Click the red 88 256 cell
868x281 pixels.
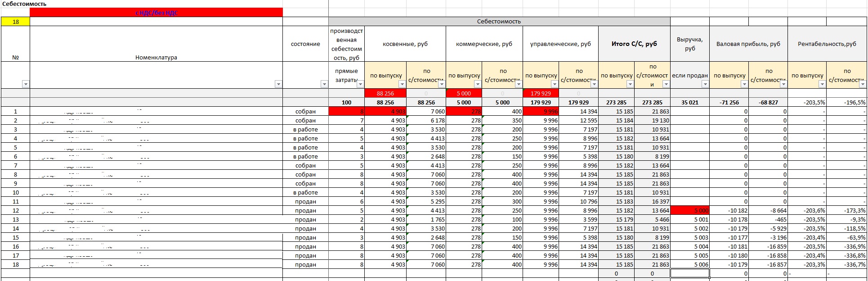pyautogui.click(x=385, y=93)
